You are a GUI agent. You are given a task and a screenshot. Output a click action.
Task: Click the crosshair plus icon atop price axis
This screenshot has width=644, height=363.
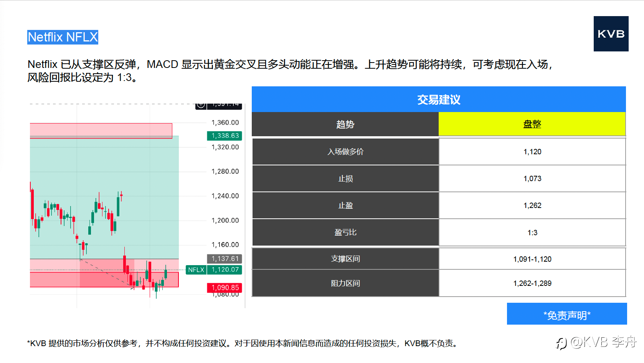tap(201, 106)
